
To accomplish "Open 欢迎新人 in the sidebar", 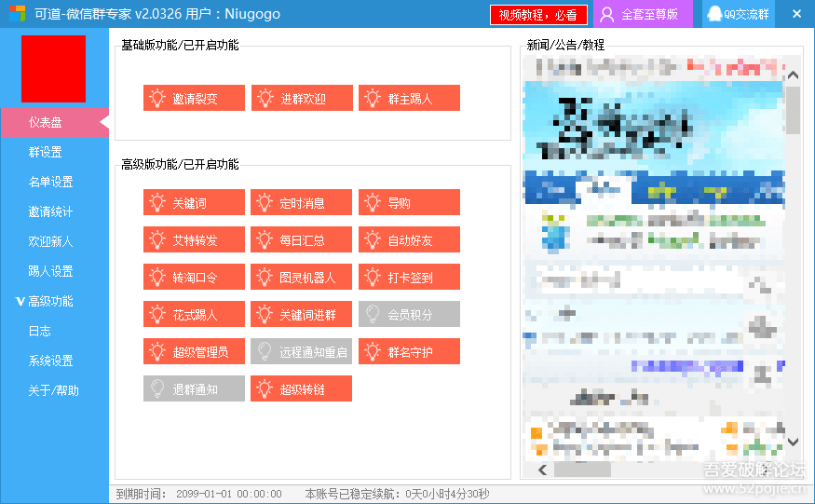I will point(55,241).
